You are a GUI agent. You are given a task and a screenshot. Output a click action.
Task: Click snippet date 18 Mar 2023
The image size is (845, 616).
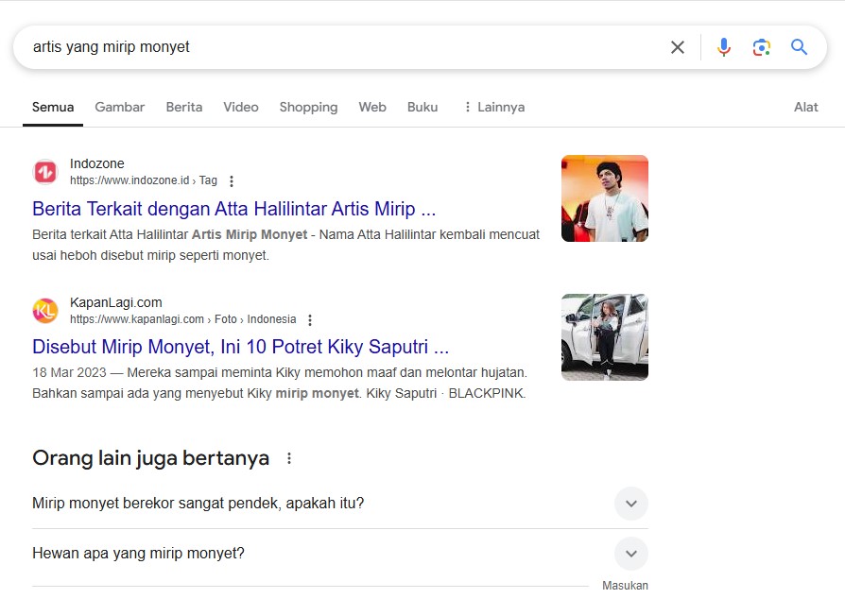pos(69,372)
